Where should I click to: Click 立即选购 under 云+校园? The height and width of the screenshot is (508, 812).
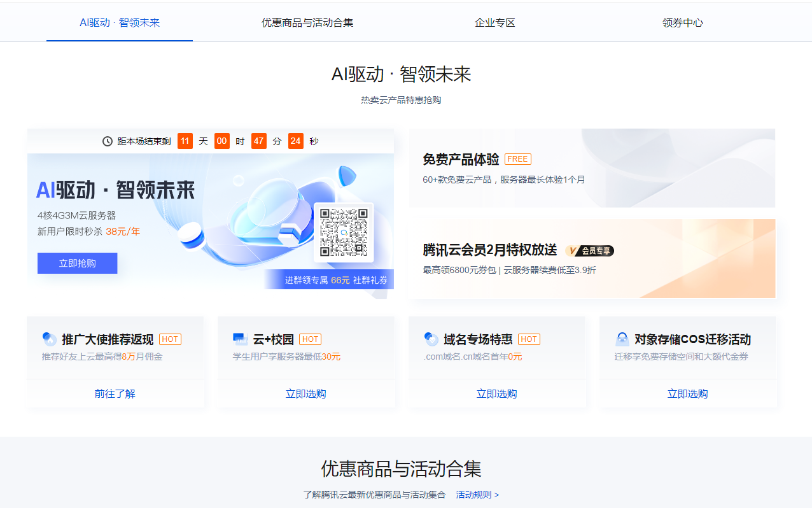306,394
